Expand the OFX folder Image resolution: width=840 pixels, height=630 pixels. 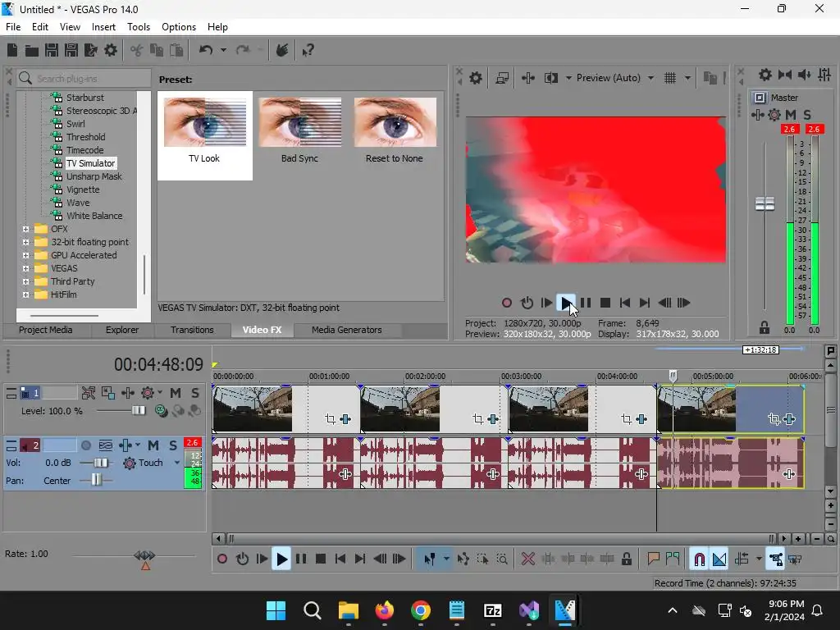click(x=25, y=230)
